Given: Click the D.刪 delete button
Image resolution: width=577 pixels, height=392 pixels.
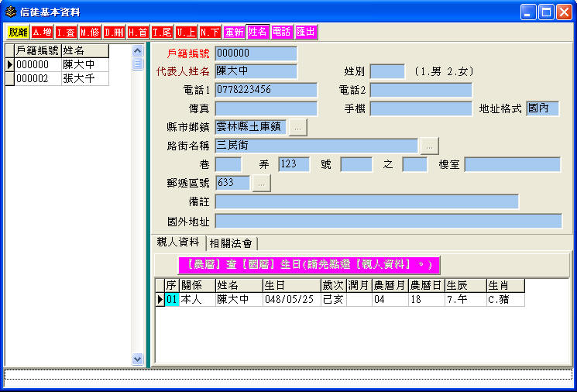Looking at the screenshot, I should [114, 32].
